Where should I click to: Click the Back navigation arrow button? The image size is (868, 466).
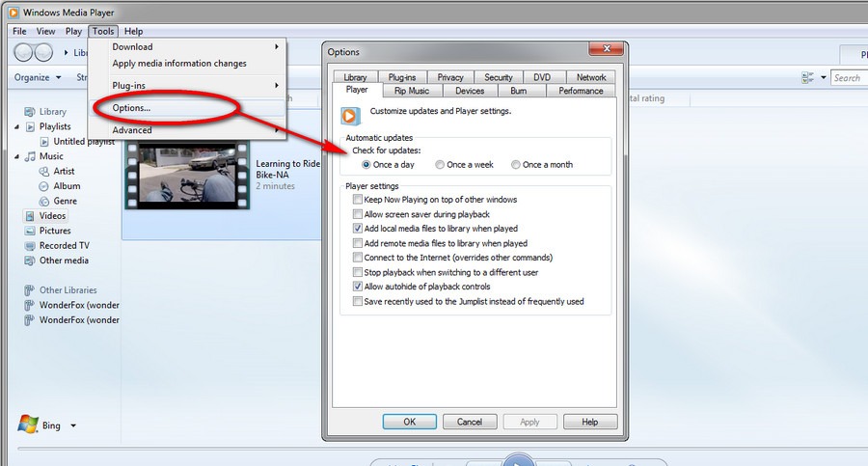pos(23,52)
